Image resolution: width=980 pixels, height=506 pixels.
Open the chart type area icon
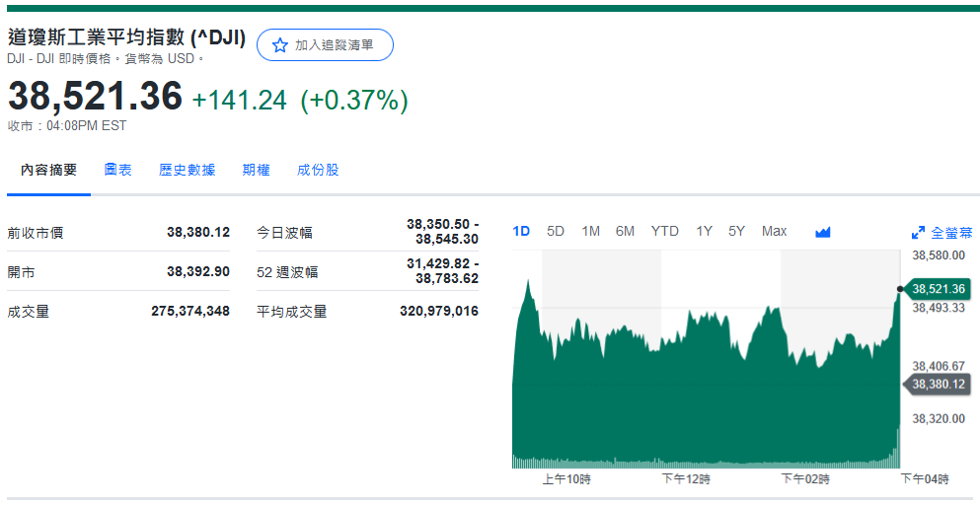pos(823,232)
